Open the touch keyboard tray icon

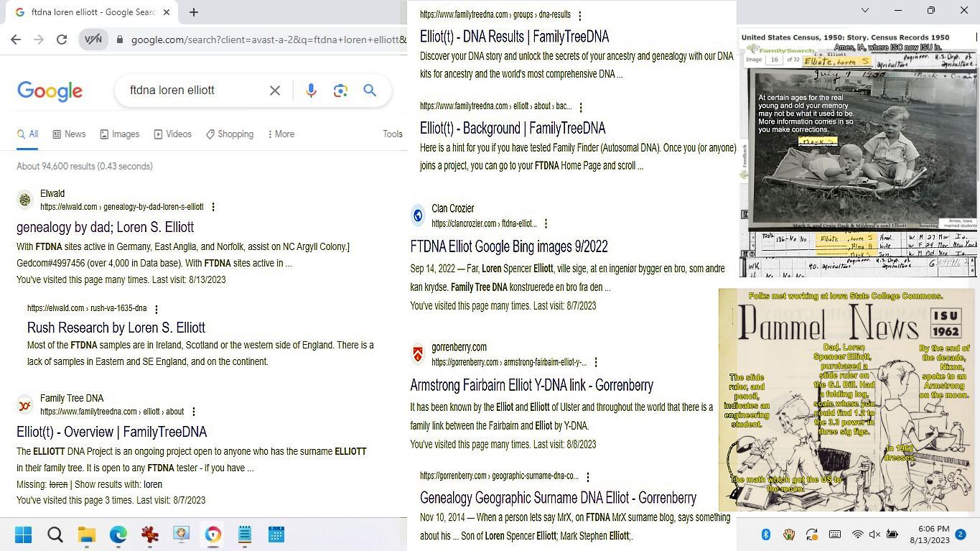click(x=835, y=534)
